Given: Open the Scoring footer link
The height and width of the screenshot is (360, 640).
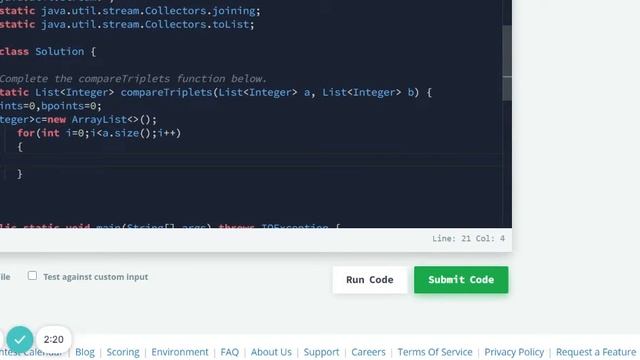Looking at the screenshot, I should [123, 352].
